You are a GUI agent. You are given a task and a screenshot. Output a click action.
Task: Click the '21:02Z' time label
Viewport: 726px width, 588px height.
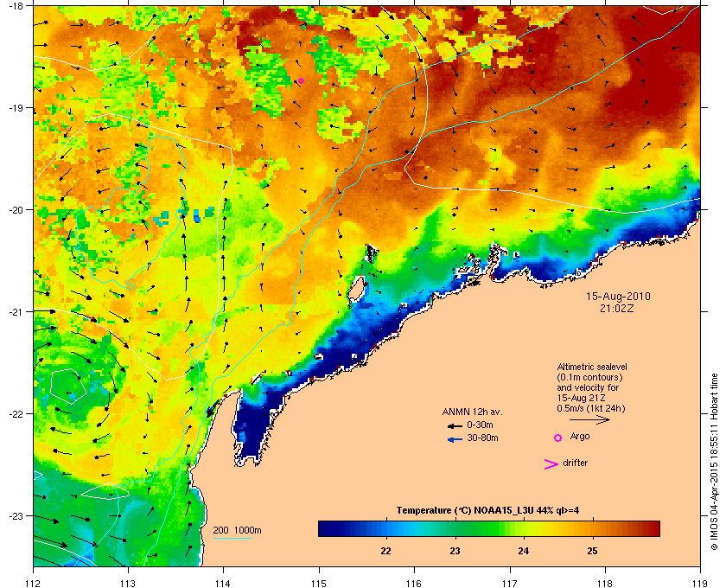coord(617,308)
